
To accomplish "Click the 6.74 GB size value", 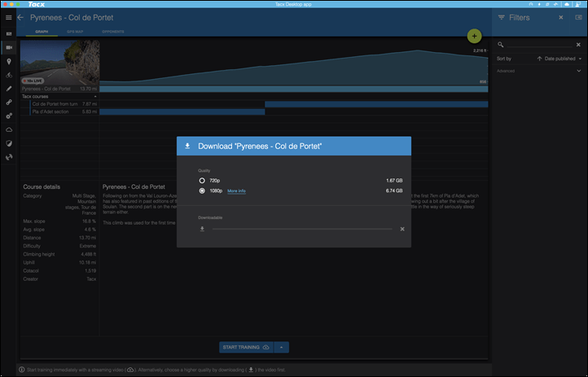I will coord(394,191).
